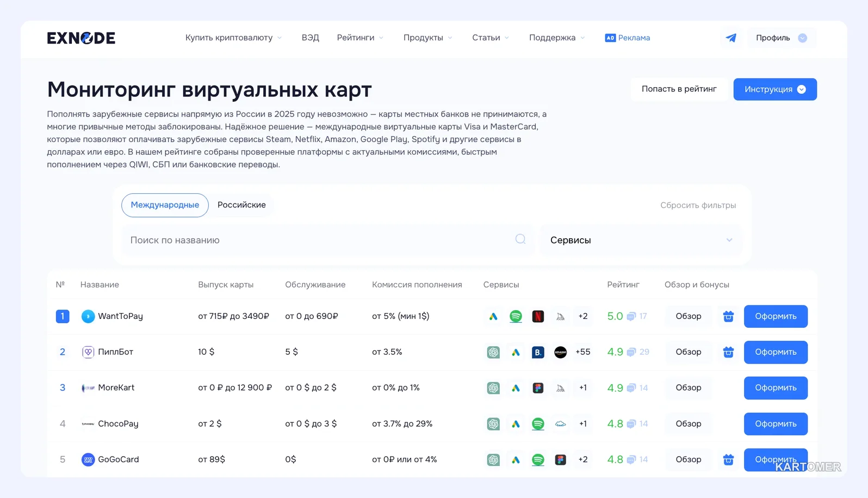Open the Реклама link in header
The width and height of the screenshot is (868, 498).
(628, 38)
